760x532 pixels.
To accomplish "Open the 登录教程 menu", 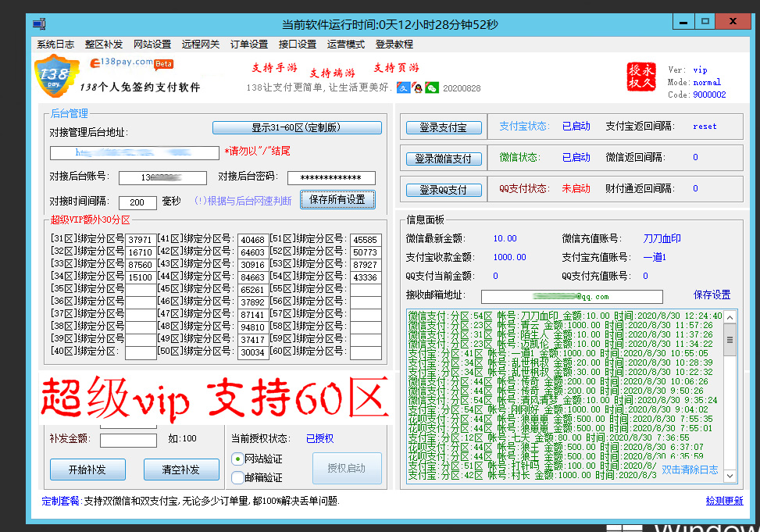I will pos(394,44).
